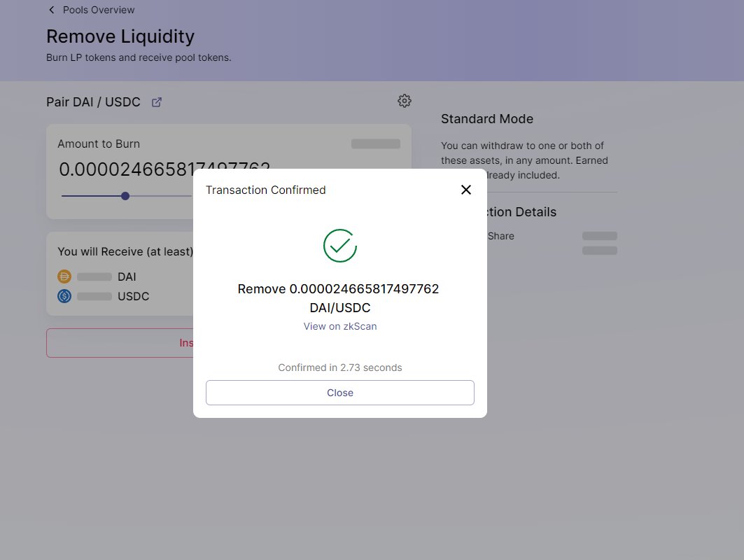Click the 'Pair DAI / USDC' title
Screen dimensions: 744x560
click(94, 102)
